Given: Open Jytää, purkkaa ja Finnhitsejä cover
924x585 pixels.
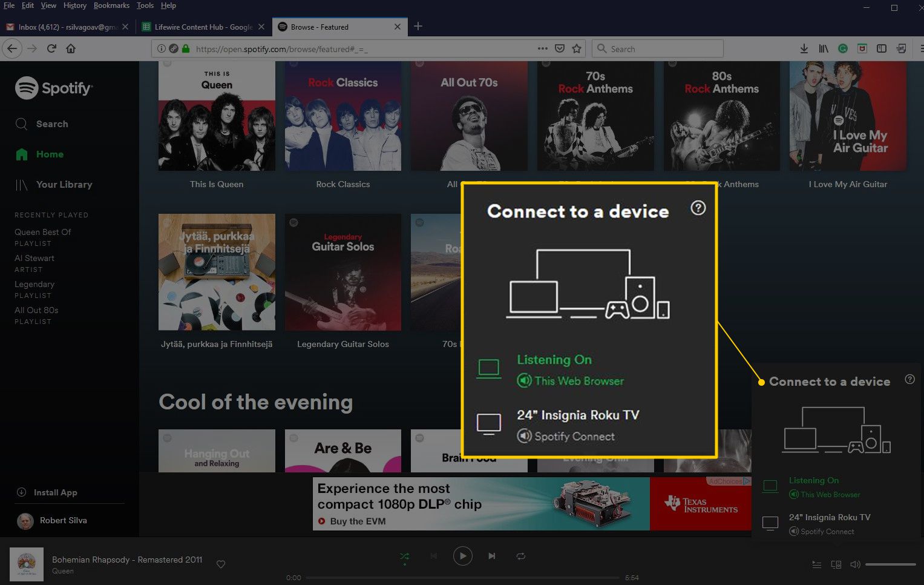Looking at the screenshot, I should point(217,272).
